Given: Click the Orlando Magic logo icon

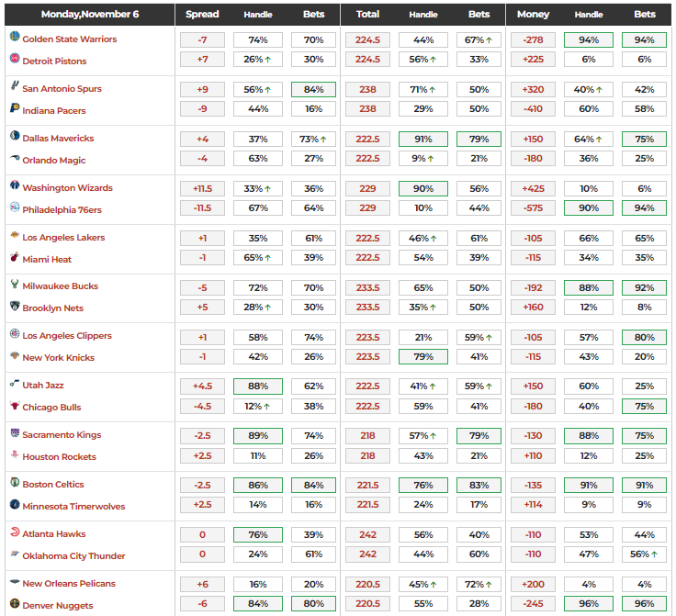Looking at the screenshot, I should 15,157.
